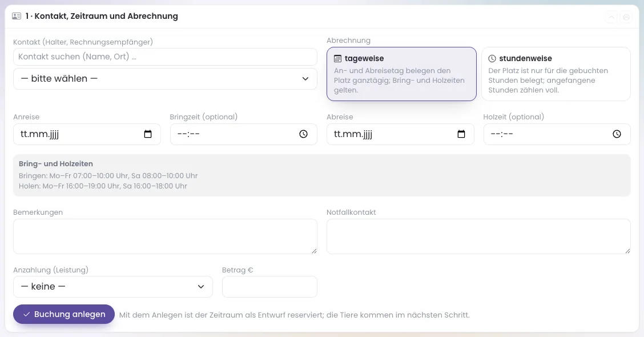The width and height of the screenshot is (644, 337).
Task: Click the 'Abrechnung' label
Action: click(348, 41)
